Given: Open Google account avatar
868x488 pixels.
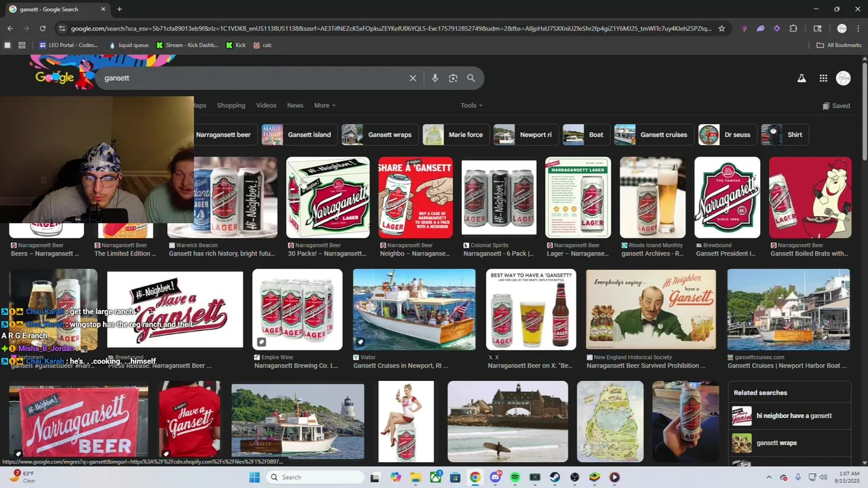Looking at the screenshot, I should click(844, 78).
